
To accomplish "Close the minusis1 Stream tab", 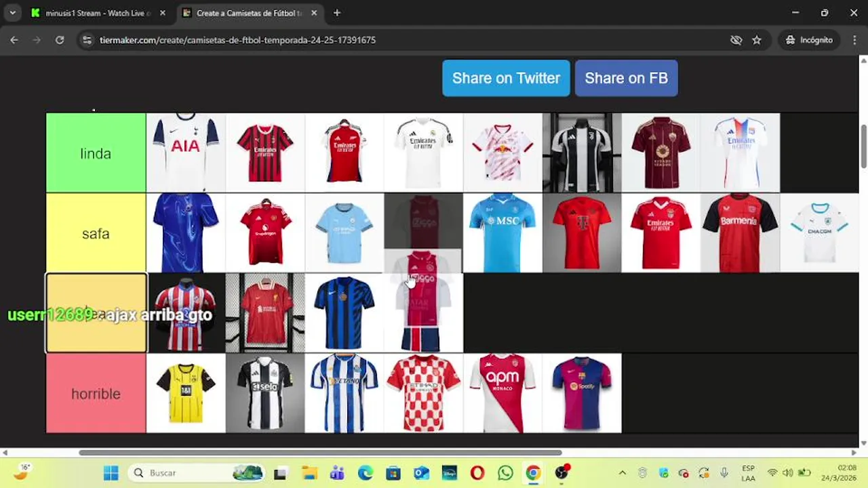I will pyautogui.click(x=163, y=13).
